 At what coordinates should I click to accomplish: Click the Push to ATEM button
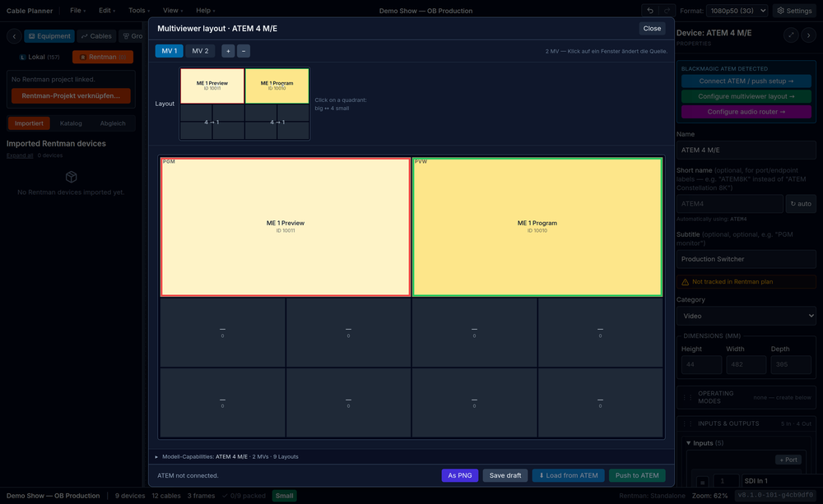[637, 476]
